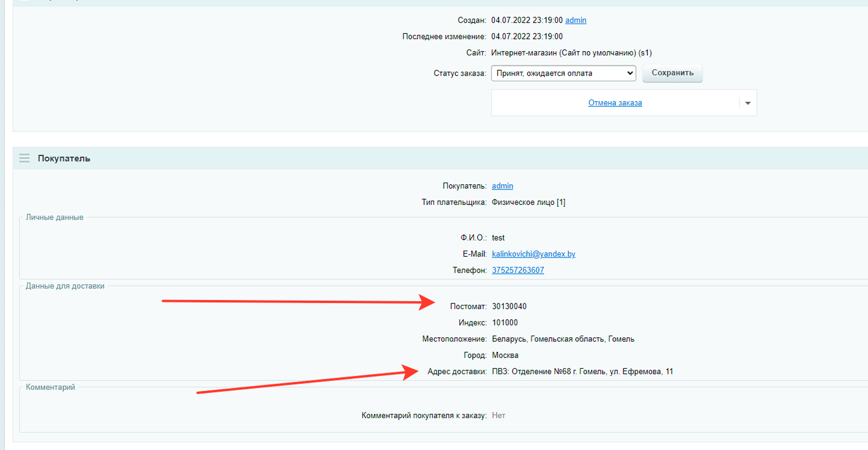Expand the arrow next to Отмена заказа
868x450 pixels.
[748, 103]
